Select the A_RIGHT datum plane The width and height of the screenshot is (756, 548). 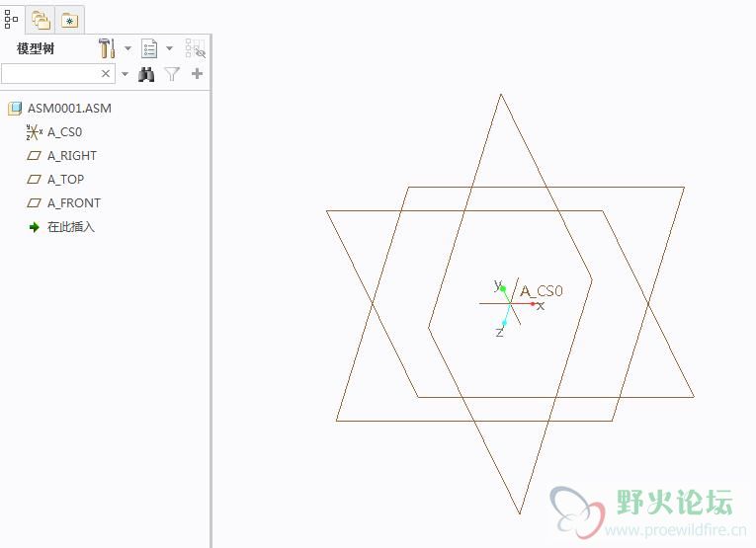pyautogui.click(x=72, y=156)
